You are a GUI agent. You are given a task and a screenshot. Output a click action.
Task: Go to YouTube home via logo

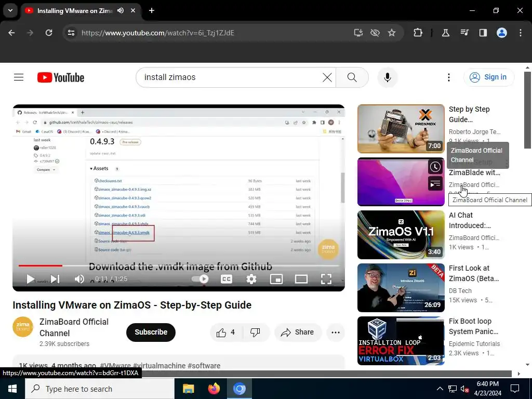click(x=61, y=77)
